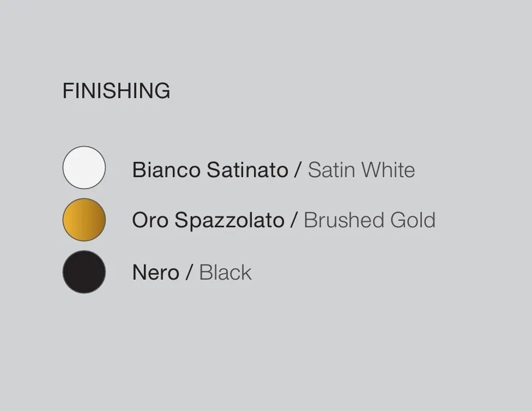Viewport: 532px width, 411px height.
Task: Click the slash after Bianco Satinato
Action: click(x=298, y=170)
